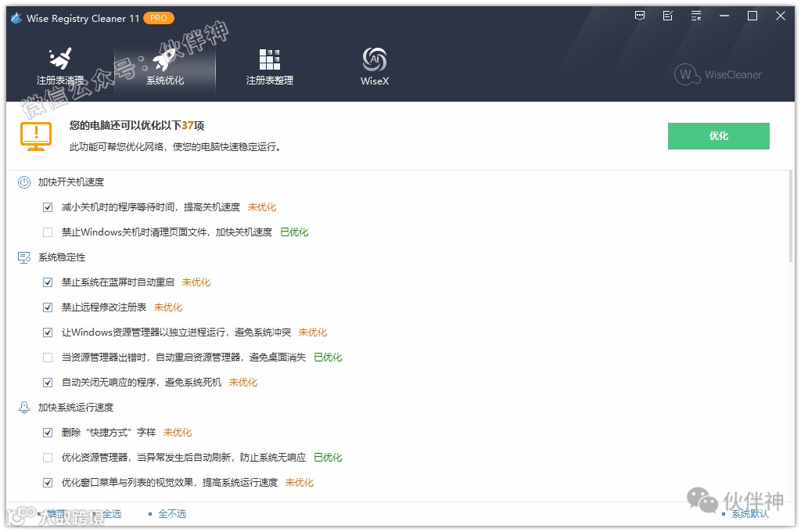Screen dimensions: 801x532
Task: Click 未优化 status after 让Windows资源管理器以独立进程运行
Action: [x=313, y=332]
